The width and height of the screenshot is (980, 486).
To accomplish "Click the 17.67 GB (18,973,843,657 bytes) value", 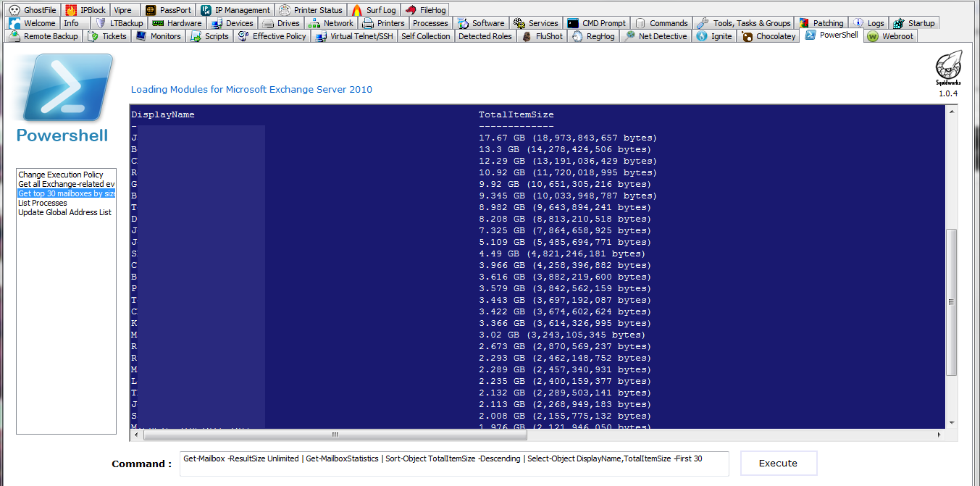I will tap(568, 138).
